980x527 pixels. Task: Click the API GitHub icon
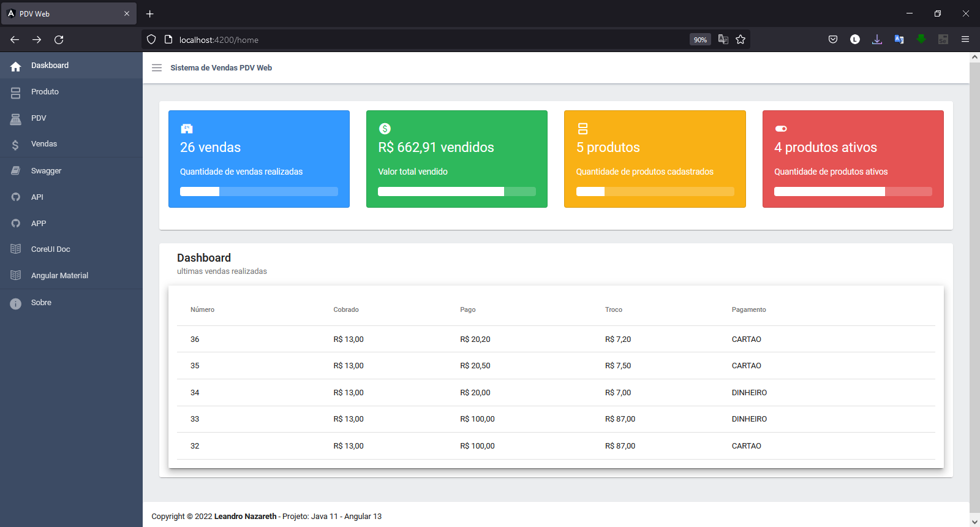pyautogui.click(x=16, y=197)
